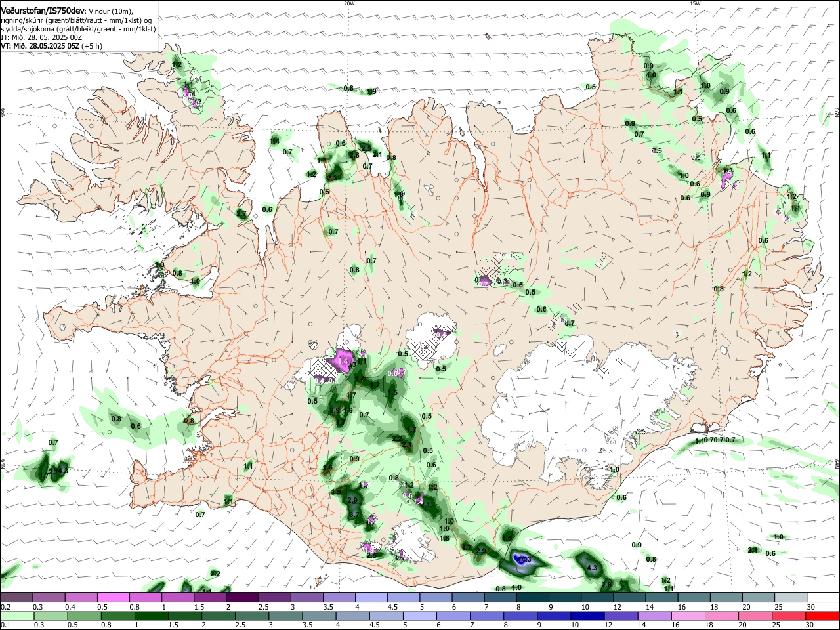The image size is (840, 630).
Task: Select the violet 12–14 rain legend swatch
Action: 621,616
